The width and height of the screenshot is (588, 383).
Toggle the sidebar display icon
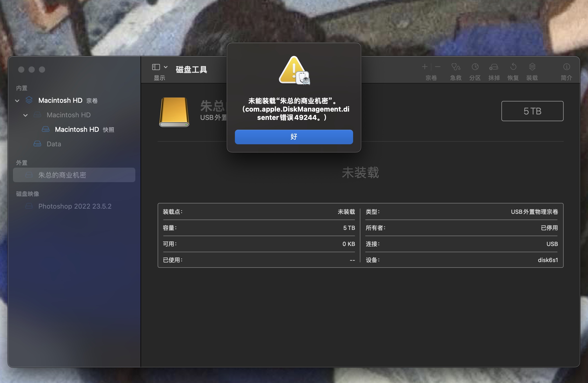pyautogui.click(x=156, y=67)
